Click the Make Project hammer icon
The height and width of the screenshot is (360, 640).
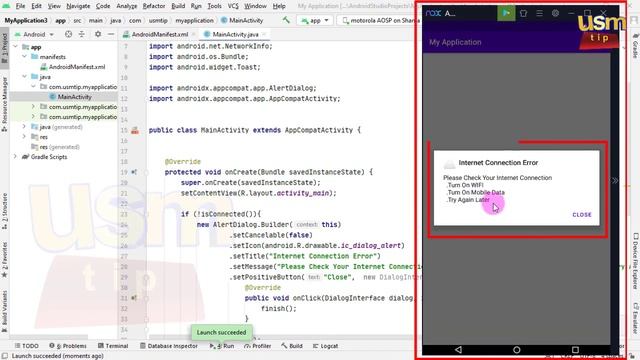(286, 20)
